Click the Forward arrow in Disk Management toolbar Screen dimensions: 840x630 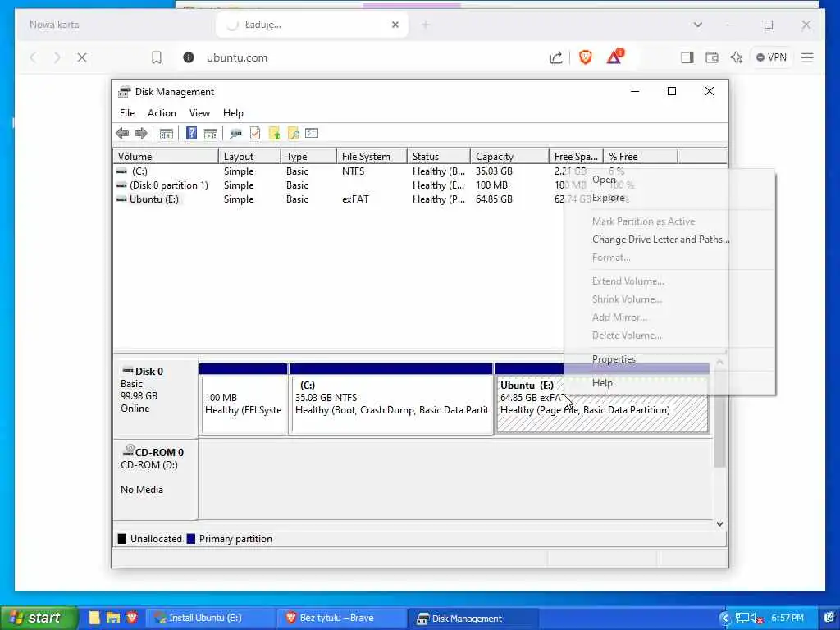coord(141,134)
